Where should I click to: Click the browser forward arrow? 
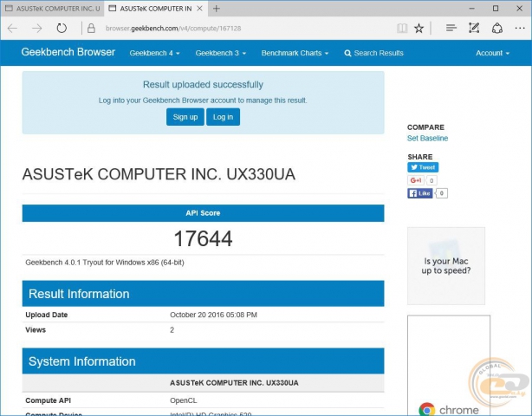tap(37, 28)
